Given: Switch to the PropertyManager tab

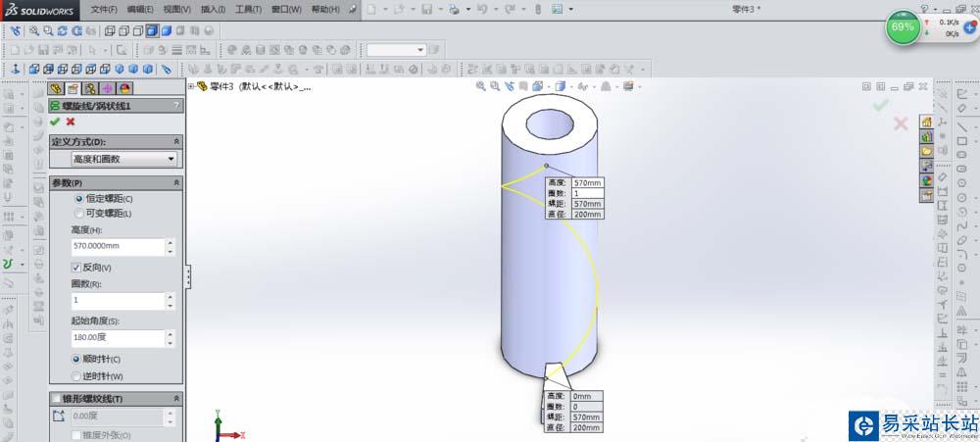Looking at the screenshot, I should pos(73,89).
